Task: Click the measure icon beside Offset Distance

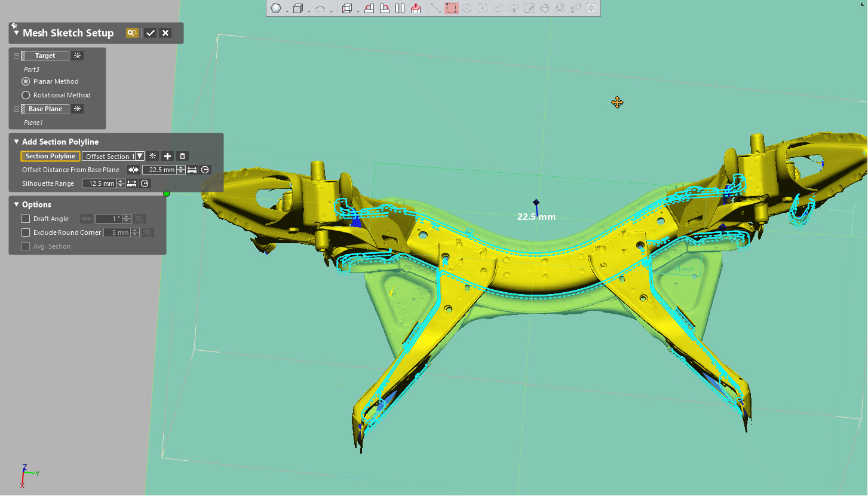Action: click(x=192, y=170)
